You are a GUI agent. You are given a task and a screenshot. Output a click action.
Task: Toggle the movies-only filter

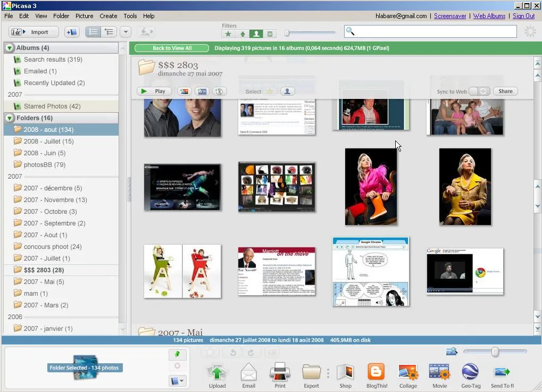tap(270, 34)
